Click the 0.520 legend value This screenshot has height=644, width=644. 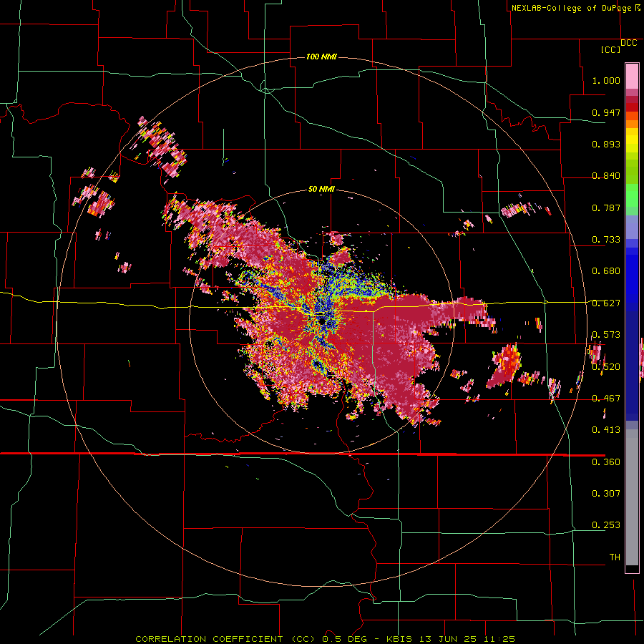[x=606, y=367]
